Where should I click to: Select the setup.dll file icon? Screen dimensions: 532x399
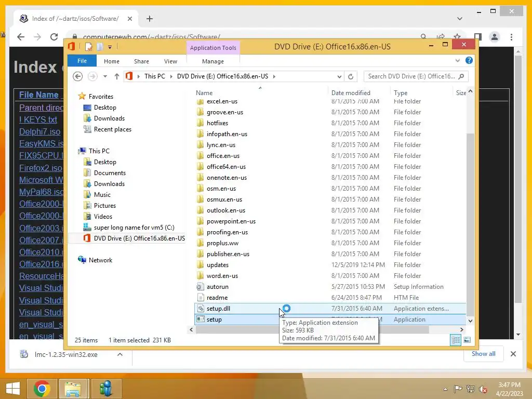click(x=200, y=308)
